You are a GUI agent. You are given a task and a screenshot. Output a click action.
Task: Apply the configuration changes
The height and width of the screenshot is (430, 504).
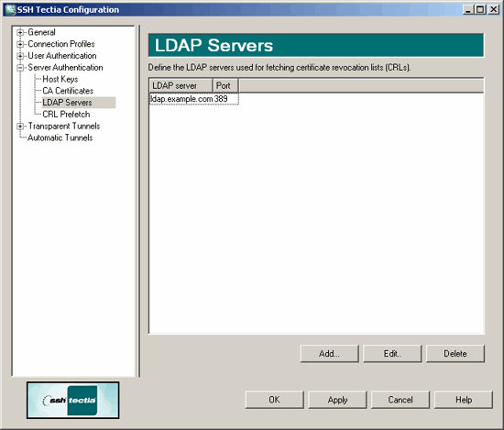[337, 400]
